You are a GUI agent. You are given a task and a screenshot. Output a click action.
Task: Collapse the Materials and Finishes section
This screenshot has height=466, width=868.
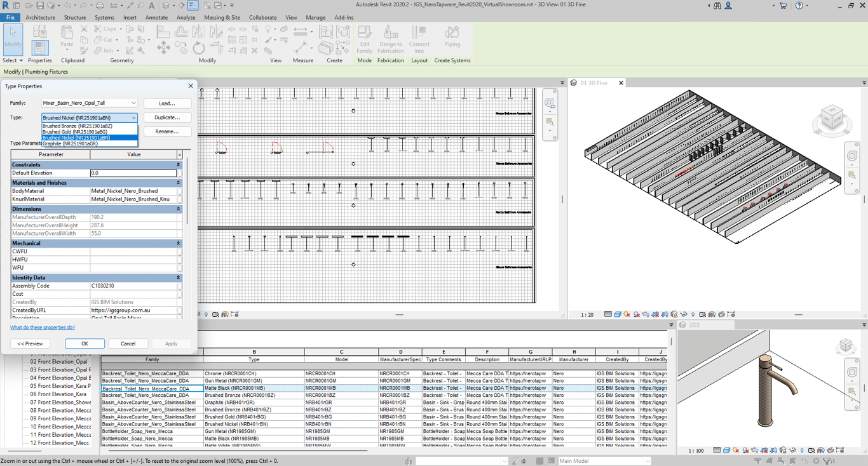(x=178, y=183)
